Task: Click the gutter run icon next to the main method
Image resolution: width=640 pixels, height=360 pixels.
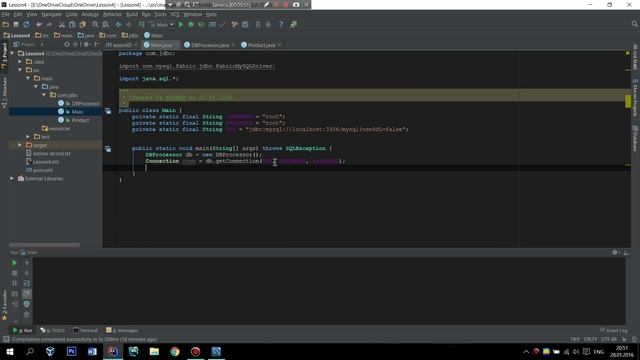Action: pos(108,149)
